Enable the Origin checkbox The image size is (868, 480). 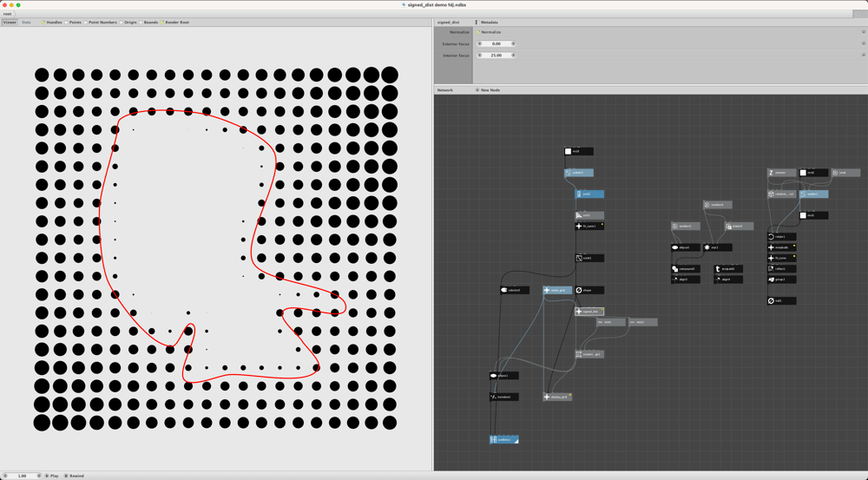122,23
